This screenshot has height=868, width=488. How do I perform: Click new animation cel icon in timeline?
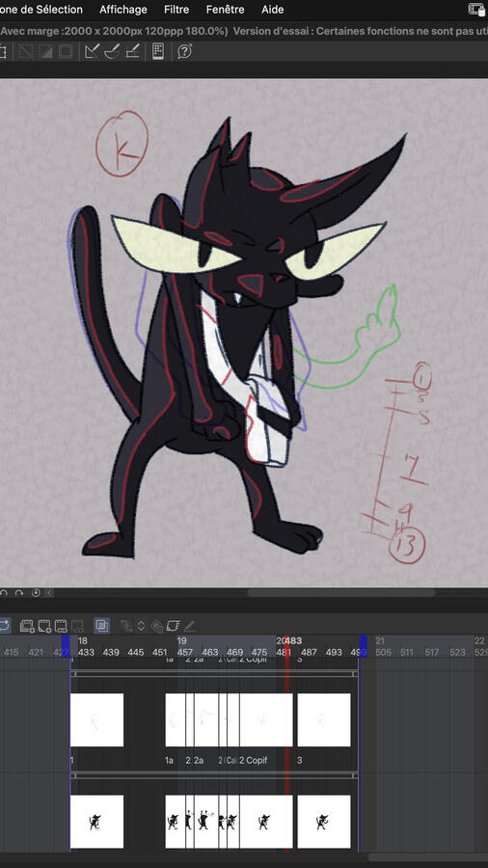tap(44, 626)
